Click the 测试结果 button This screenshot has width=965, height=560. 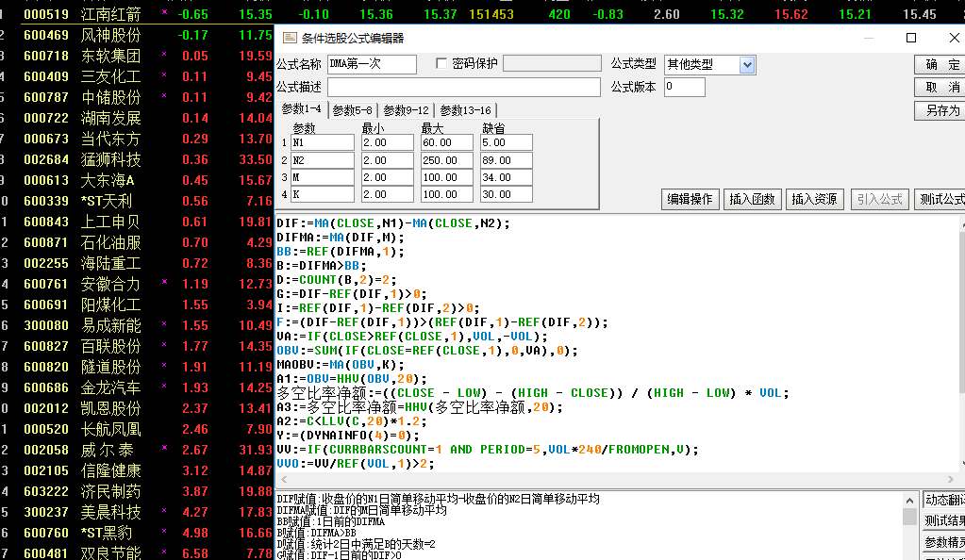click(x=943, y=521)
